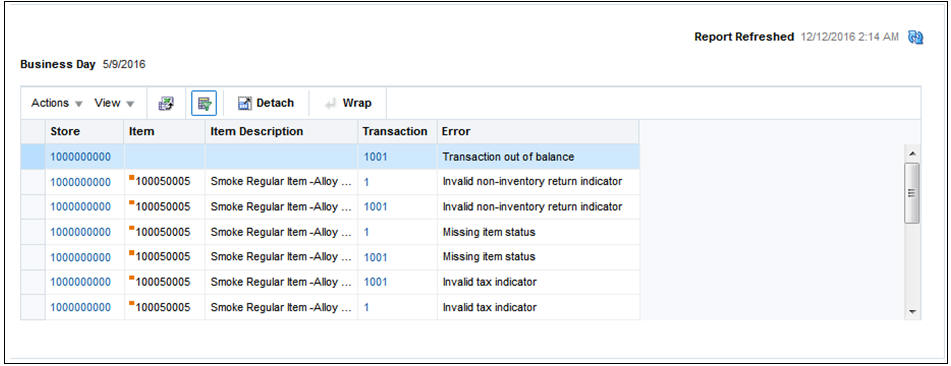Click the Business Day value 5/9/2016

point(124,64)
